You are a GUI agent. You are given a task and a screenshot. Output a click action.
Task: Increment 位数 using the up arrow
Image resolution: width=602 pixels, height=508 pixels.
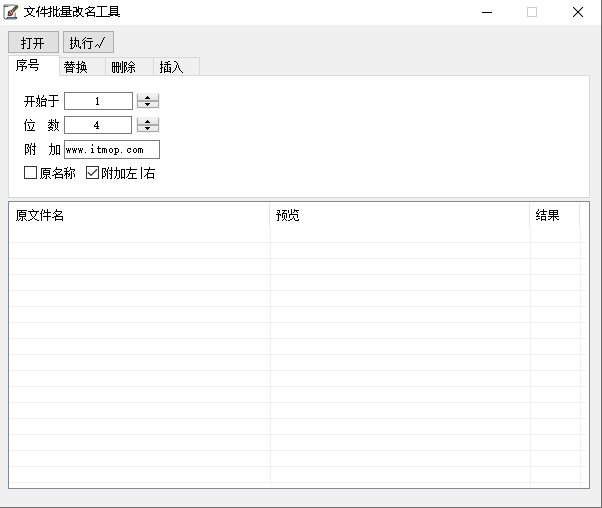pyautogui.click(x=148, y=121)
